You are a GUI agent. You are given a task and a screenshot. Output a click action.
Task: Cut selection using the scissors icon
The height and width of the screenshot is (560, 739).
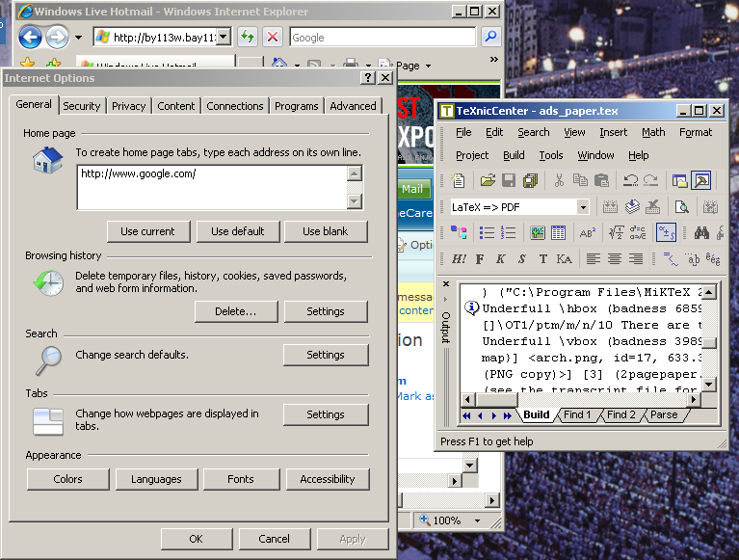pyautogui.click(x=559, y=180)
